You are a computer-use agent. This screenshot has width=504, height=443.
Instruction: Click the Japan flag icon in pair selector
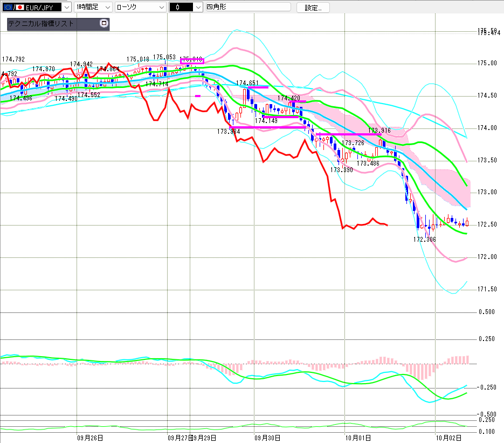(20, 8)
